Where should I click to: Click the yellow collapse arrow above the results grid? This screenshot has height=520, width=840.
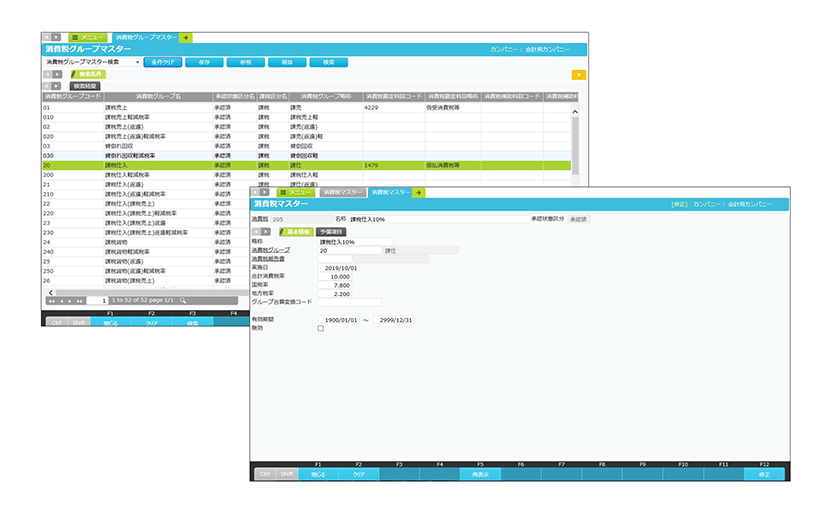(x=578, y=74)
